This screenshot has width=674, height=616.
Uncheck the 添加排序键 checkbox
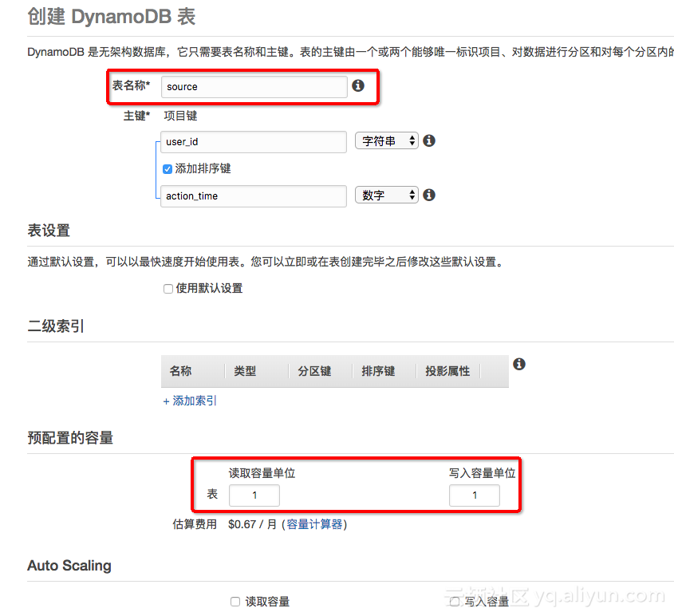pyautogui.click(x=167, y=168)
